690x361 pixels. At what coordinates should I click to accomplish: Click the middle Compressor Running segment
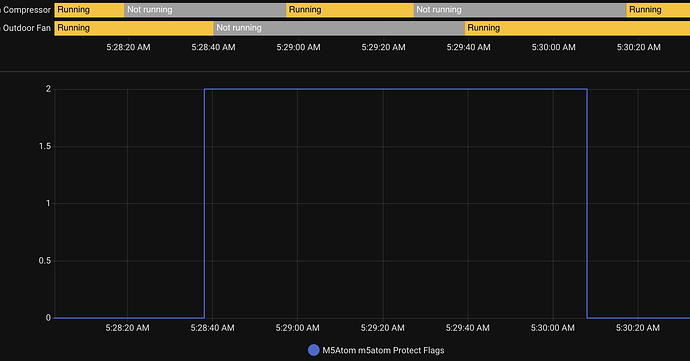click(x=350, y=10)
